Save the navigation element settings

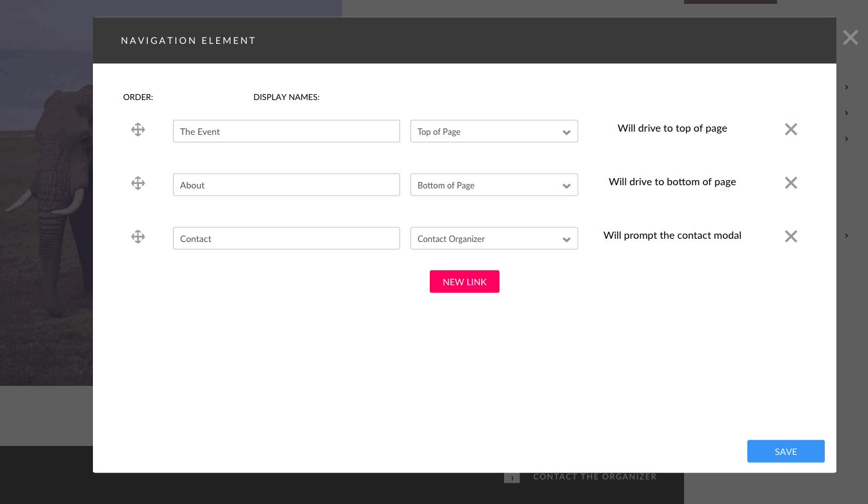[786, 452]
